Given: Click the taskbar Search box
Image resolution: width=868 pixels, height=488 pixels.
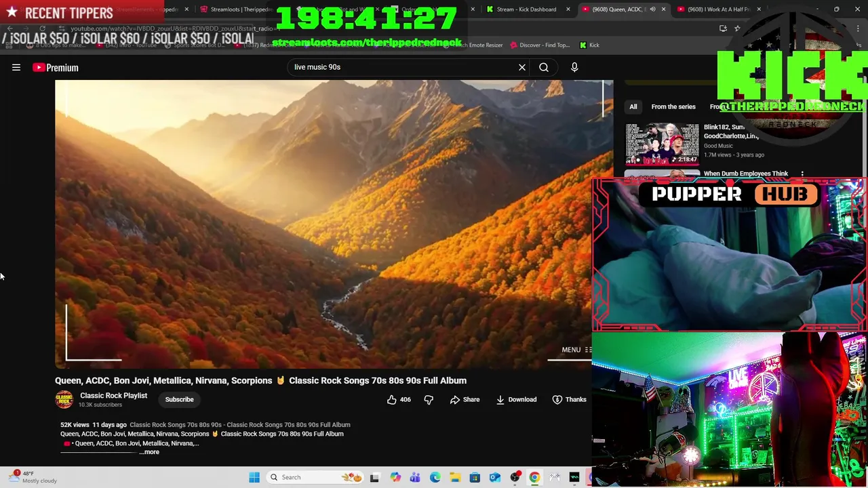Looking at the screenshot, I should pos(316,477).
